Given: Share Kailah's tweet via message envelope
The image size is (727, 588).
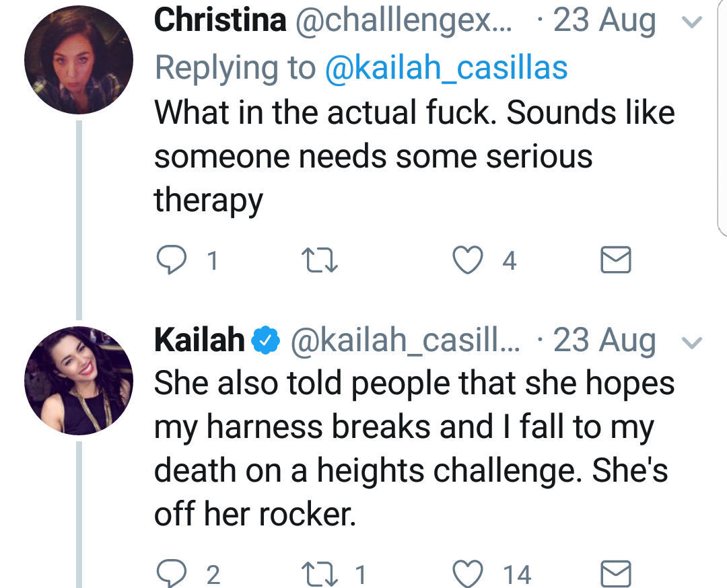Looking at the screenshot, I should (616, 574).
